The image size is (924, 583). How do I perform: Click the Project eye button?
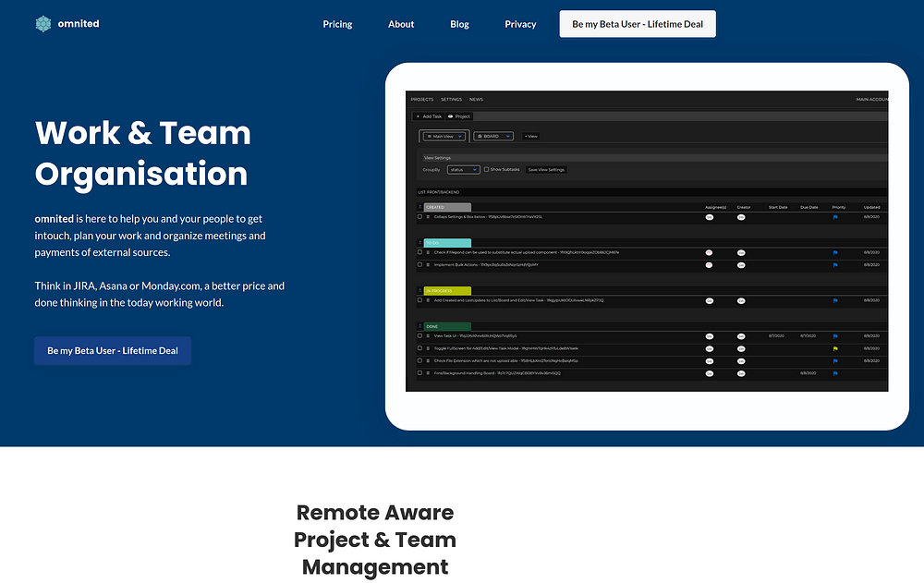coord(459,116)
